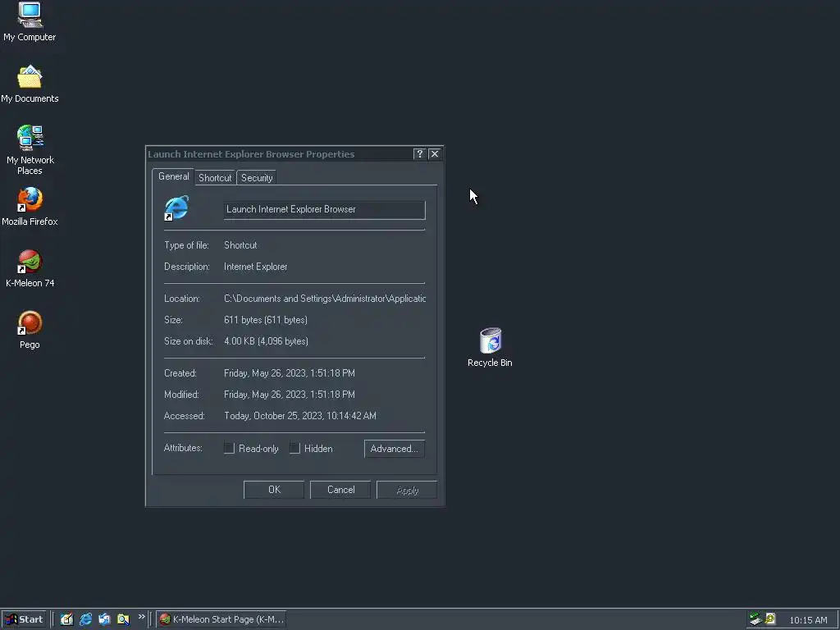Open the Advanced attributes dialog

pos(395,449)
